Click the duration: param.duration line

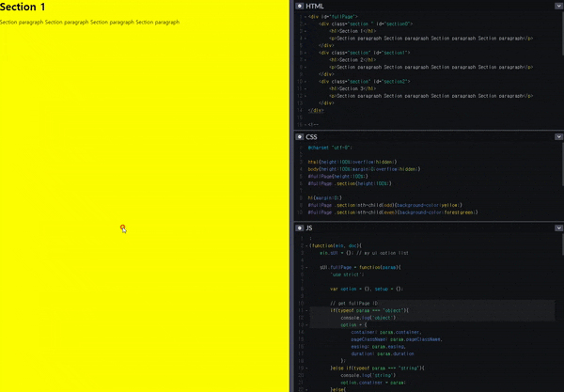[383, 353]
